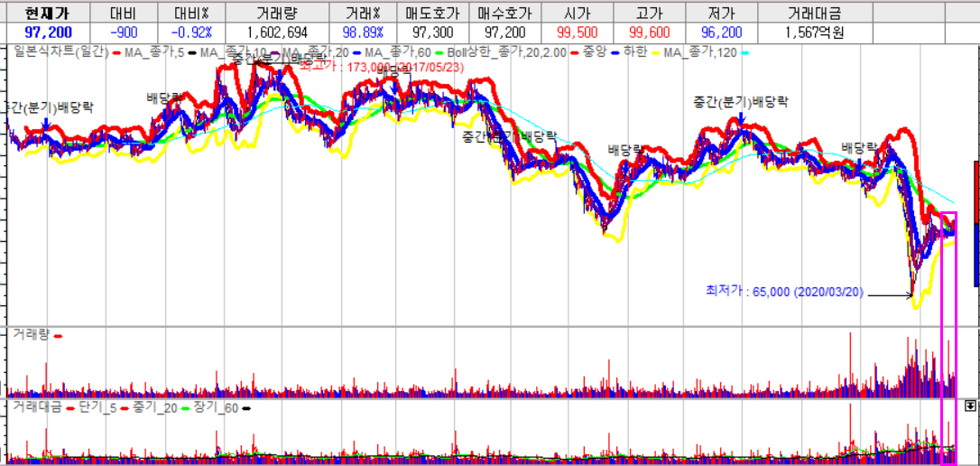Click the 시가 column header
The width and height of the screenshot is (980, 466).
tap(578, 13)
